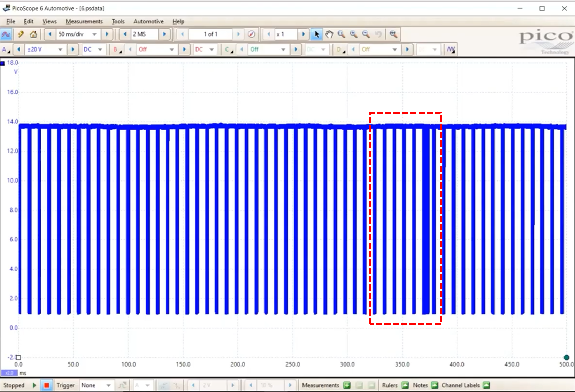Increase channel A range right of ±20 V
Screen dimensions: 575x392
pyautogui.click(x=72, y=49)
